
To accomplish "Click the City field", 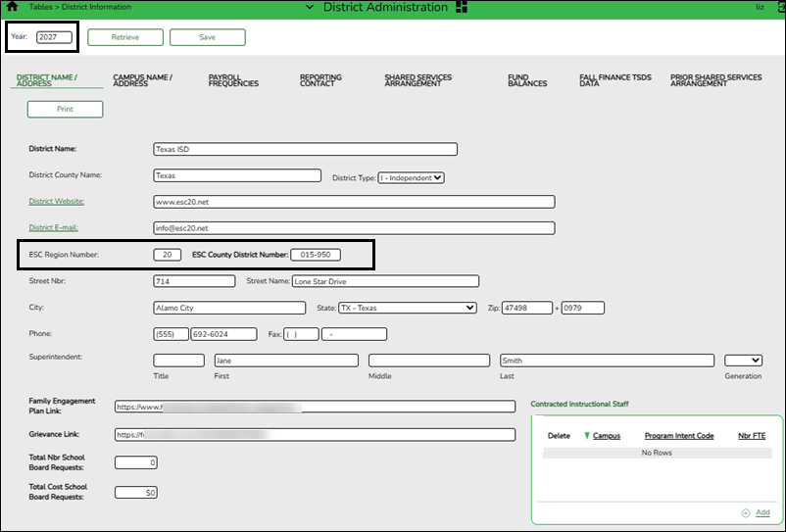I will point(229,308).
